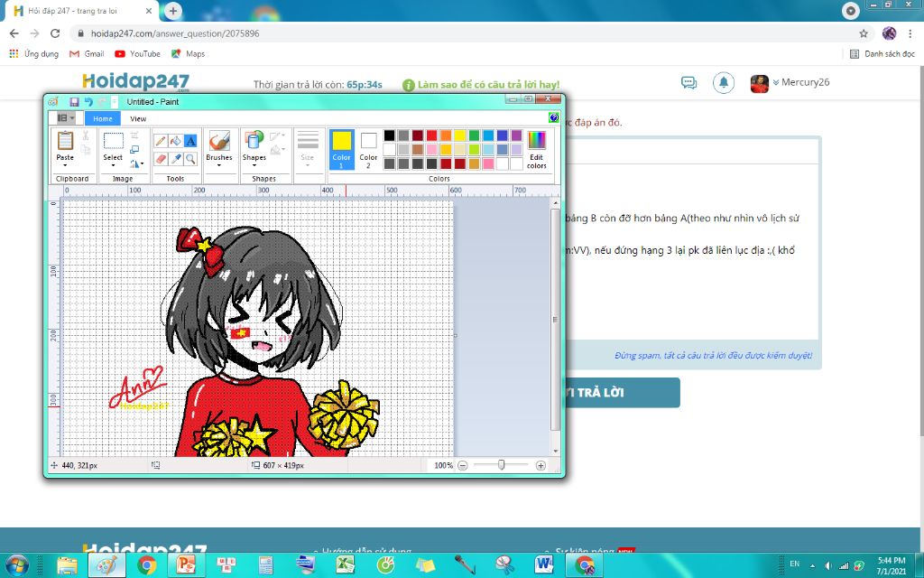The image size is (924, 578).
Task: Select the Color 2 white box
Action: click(x=368, y=149)
